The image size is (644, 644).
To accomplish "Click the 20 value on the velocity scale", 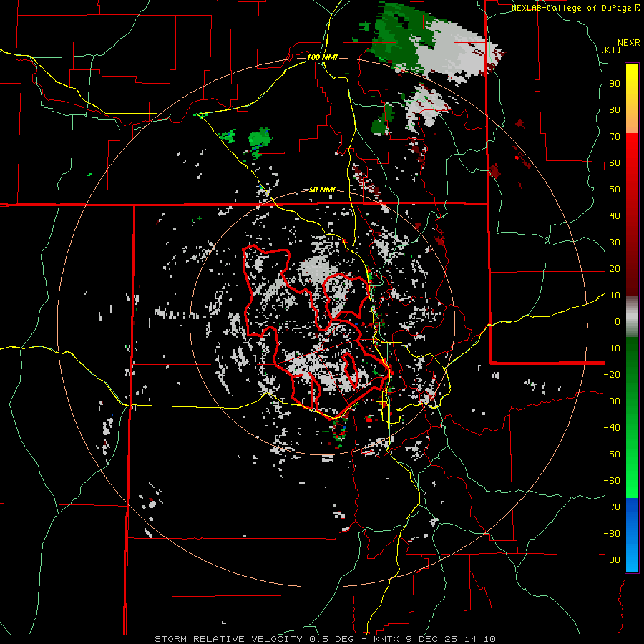I will click(615, 269).
